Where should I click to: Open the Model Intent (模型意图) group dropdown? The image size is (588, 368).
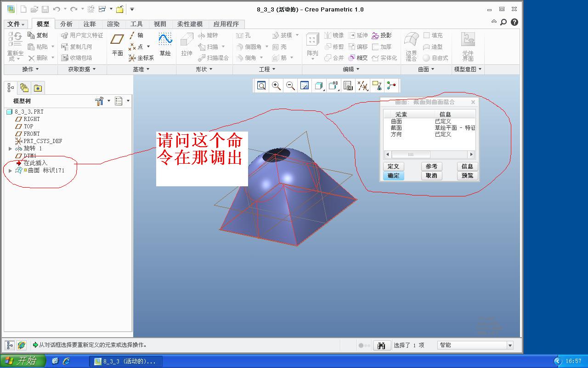click(468, 69)
